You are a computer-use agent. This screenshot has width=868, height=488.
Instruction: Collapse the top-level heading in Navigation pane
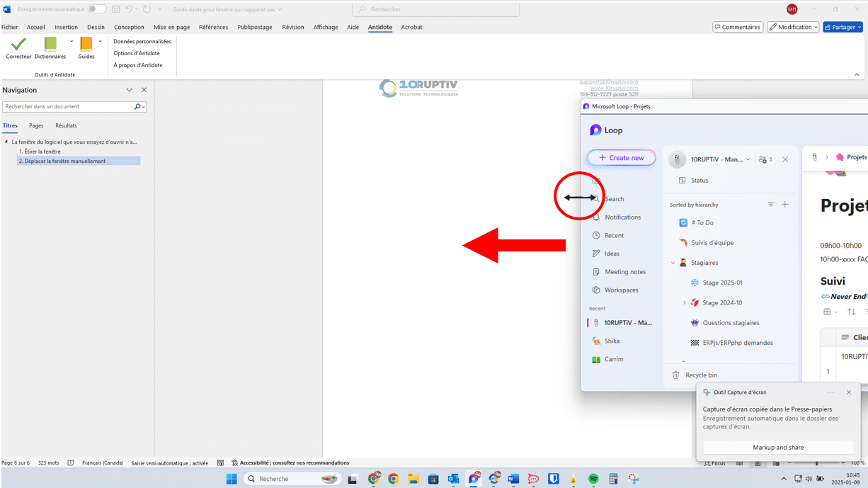6,142
